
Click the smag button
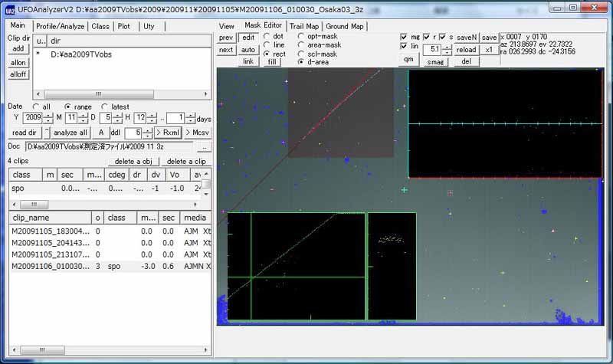coord(435,62)
